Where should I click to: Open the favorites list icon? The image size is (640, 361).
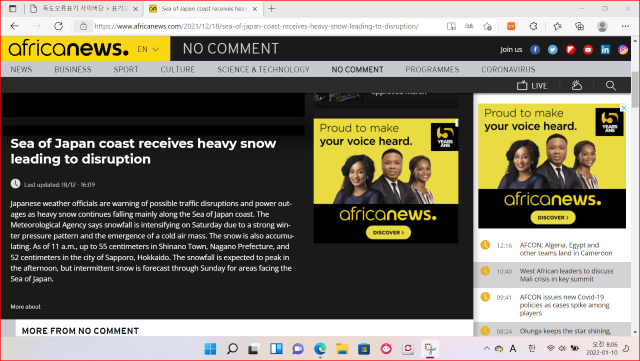[x=558, y=26]
